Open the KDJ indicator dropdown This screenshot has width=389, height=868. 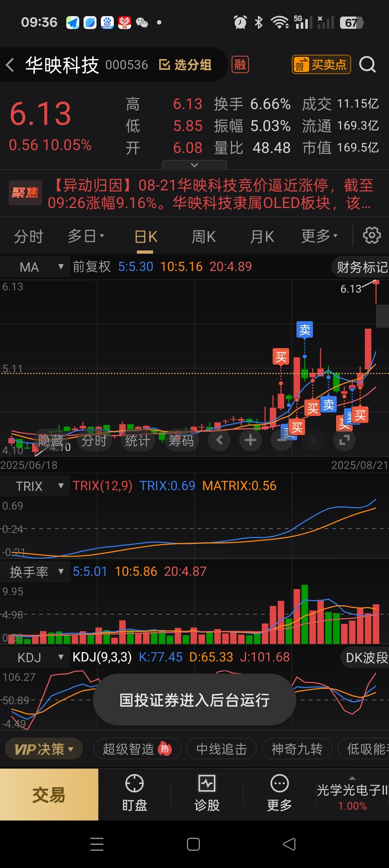click(35, 657)
